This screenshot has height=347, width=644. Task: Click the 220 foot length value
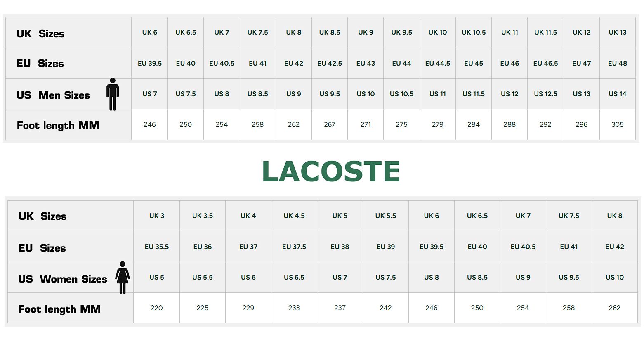point(157,308)
